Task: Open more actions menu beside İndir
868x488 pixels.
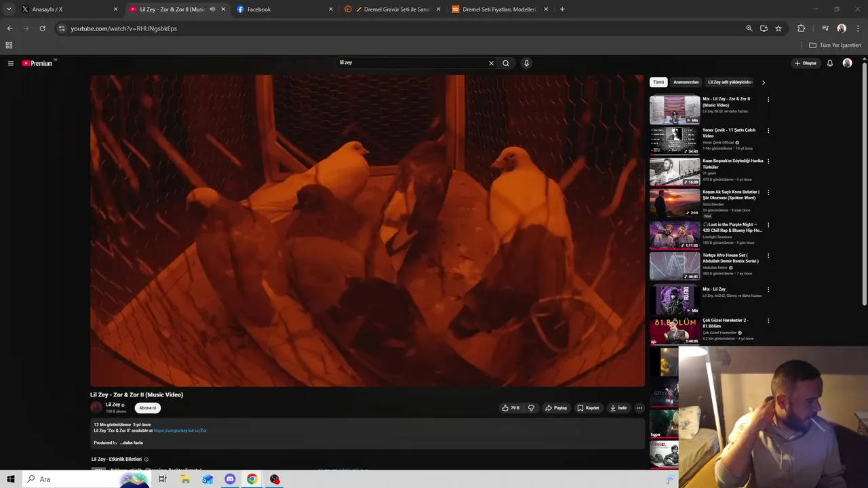Action: pos(639,408)
